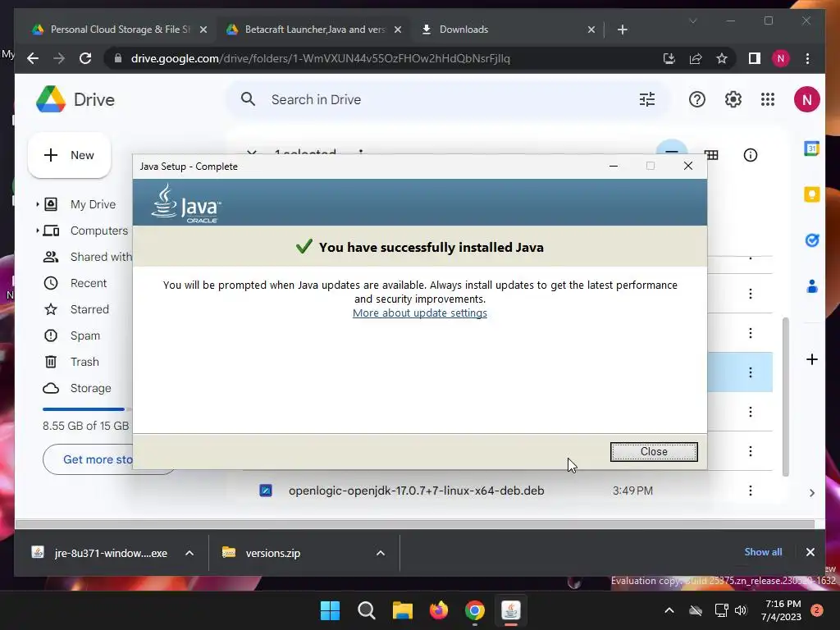This screenshot has height=630, width=840.
Task: Open downloaded jre-8u371-windows exe file
Action: 99,553
